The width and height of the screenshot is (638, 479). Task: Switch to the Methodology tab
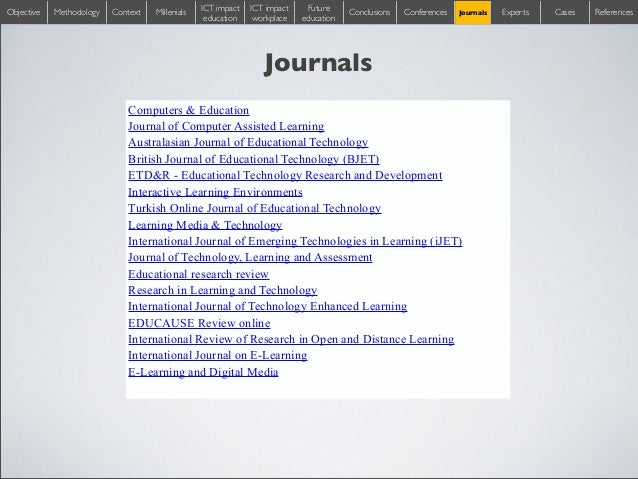tap(77, 12)
